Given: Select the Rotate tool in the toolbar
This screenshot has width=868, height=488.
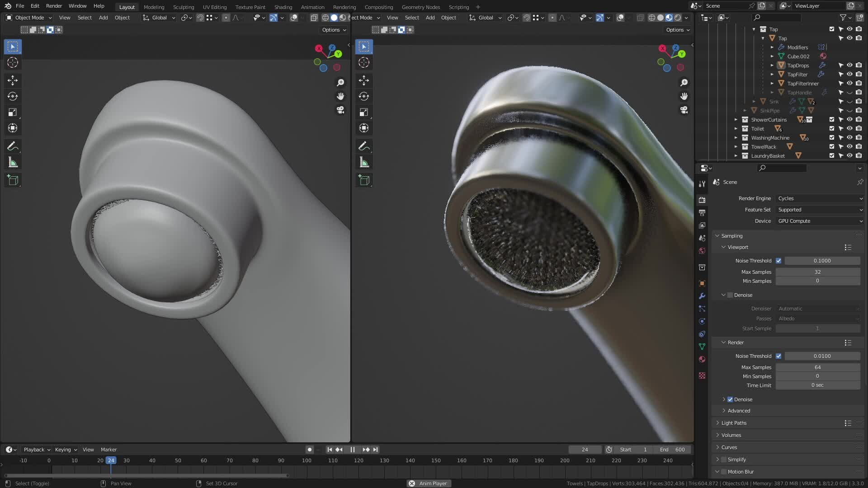Looking at the screenshot, I should point(12,96).
